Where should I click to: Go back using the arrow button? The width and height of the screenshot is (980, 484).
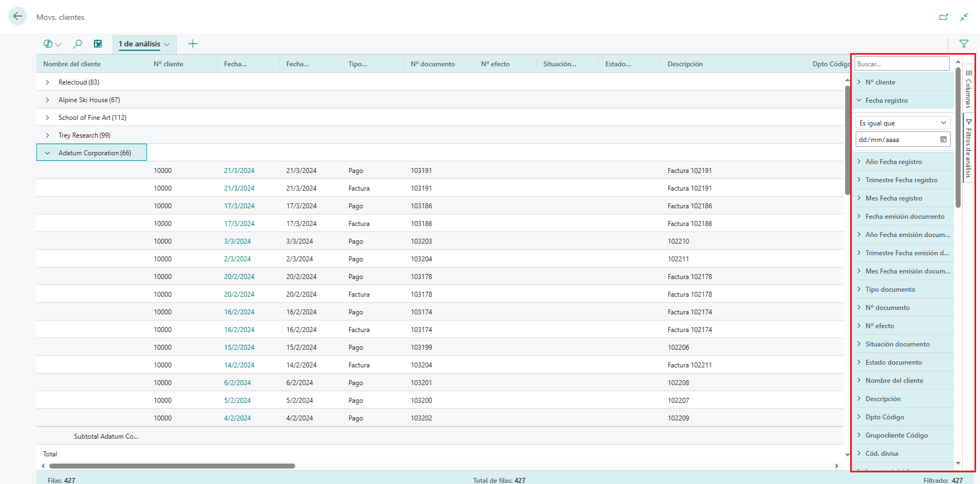[18, 17]
